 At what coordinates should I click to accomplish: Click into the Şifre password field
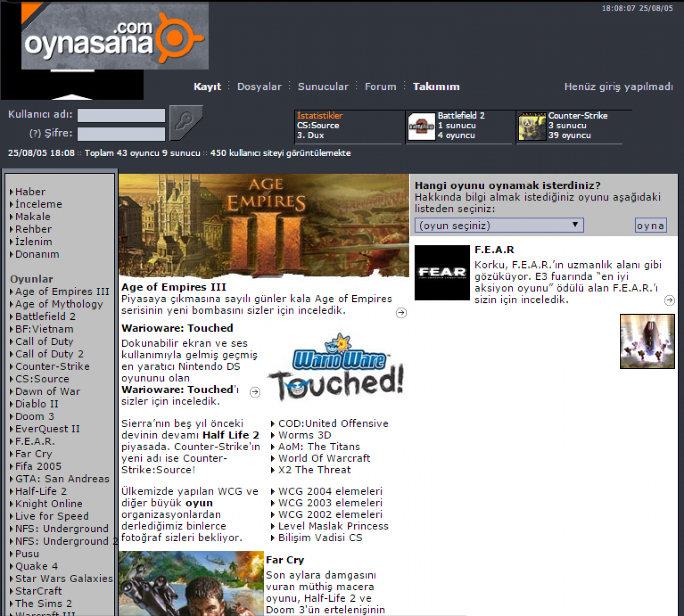[121, 134]
